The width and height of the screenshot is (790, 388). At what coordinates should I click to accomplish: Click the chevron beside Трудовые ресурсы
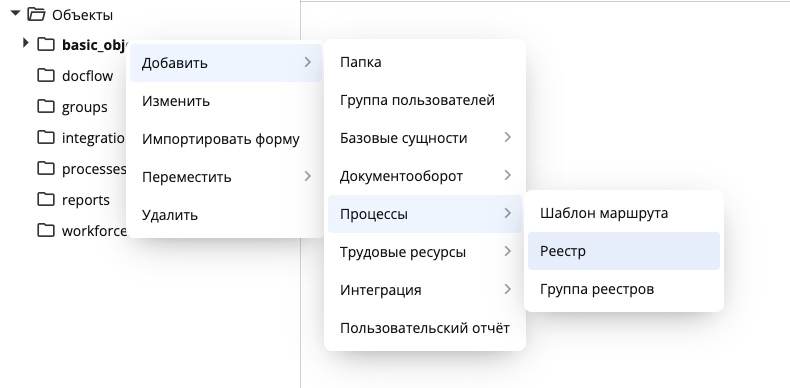(x=508, y=251)
